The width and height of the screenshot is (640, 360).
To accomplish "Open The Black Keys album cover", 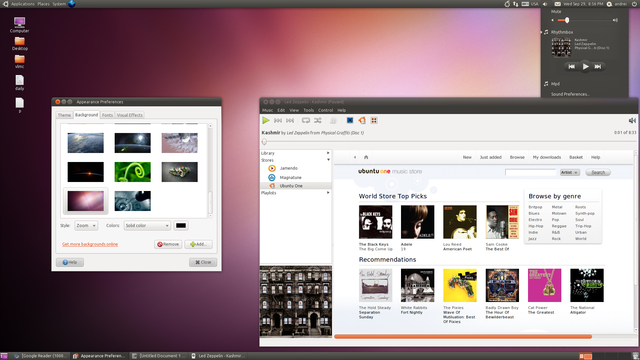I will click(x=376, y=222).
